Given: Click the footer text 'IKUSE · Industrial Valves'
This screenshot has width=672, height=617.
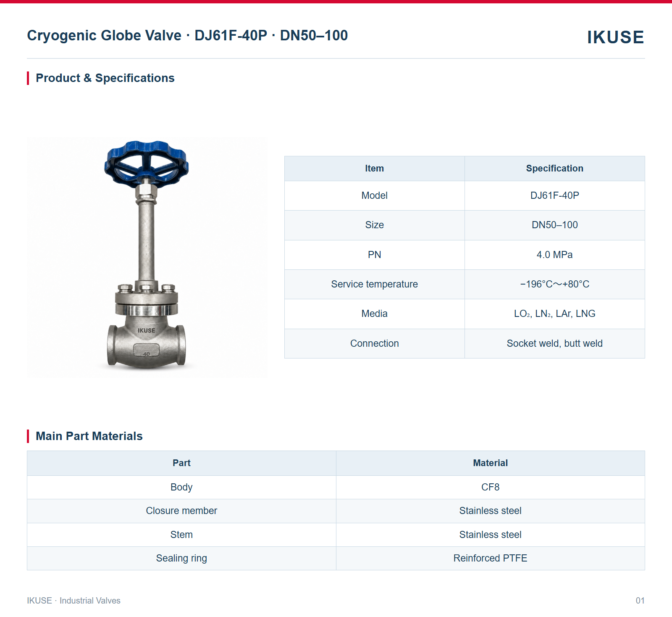Looking at the screenshot, I should pos(73,601).
